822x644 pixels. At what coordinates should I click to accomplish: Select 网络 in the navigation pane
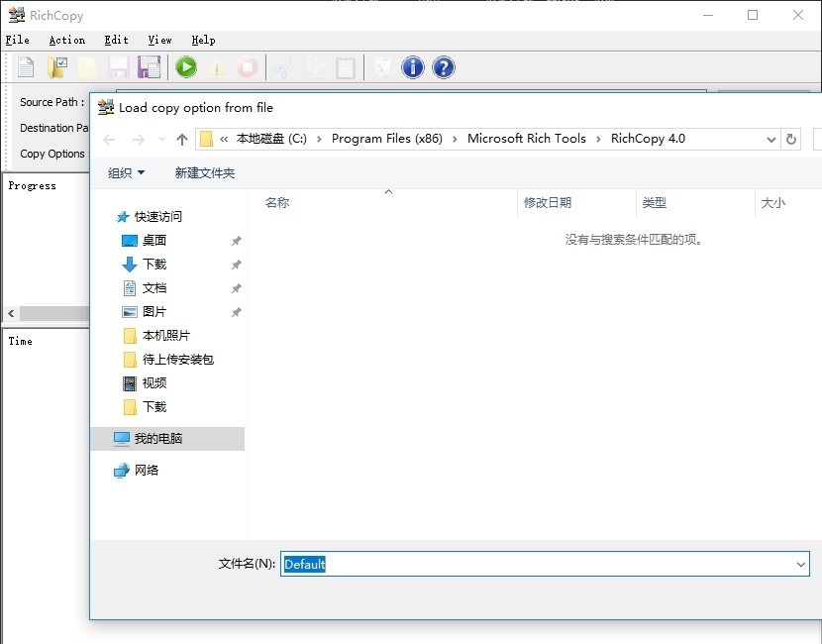pyautogui.click(x=146, y=471)
